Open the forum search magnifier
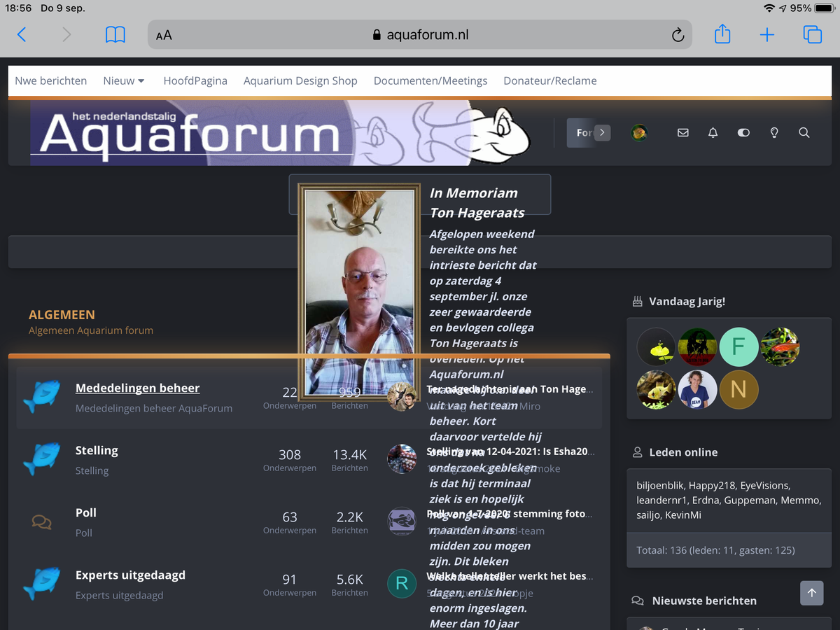840x630 pixels. tap(804, 132)
